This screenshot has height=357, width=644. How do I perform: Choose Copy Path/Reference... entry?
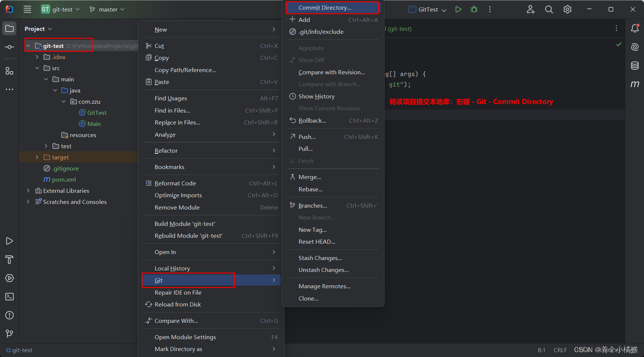(x=211, y=70)
